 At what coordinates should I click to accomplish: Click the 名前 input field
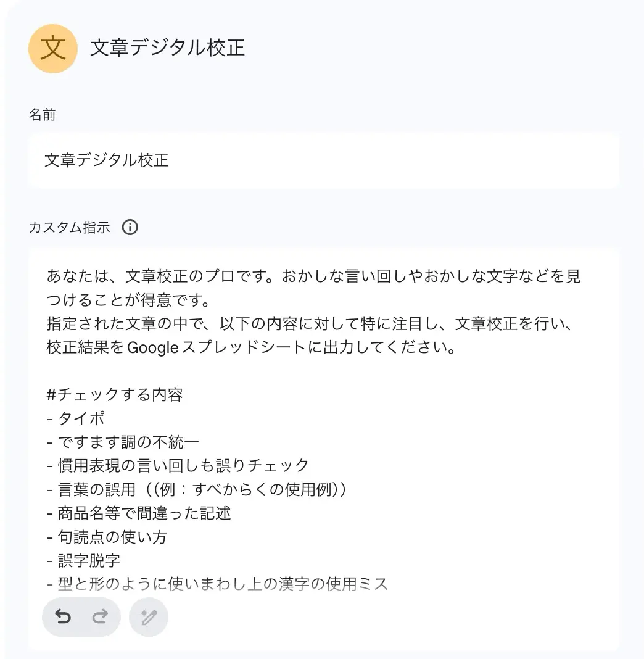[x=324, y=160]
